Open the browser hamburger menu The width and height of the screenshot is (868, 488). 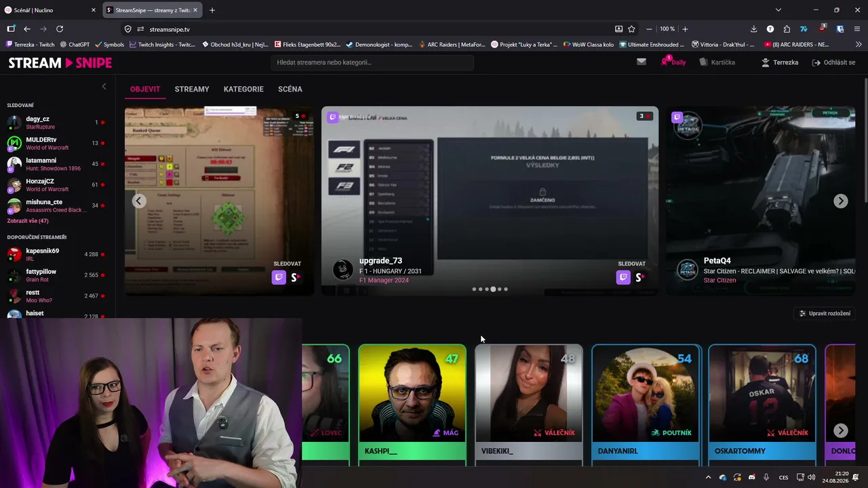[x=857, y=29]
